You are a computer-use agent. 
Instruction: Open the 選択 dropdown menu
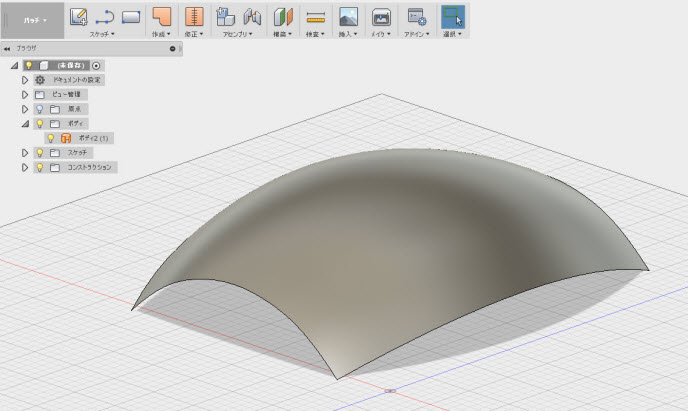pos(452,34)
